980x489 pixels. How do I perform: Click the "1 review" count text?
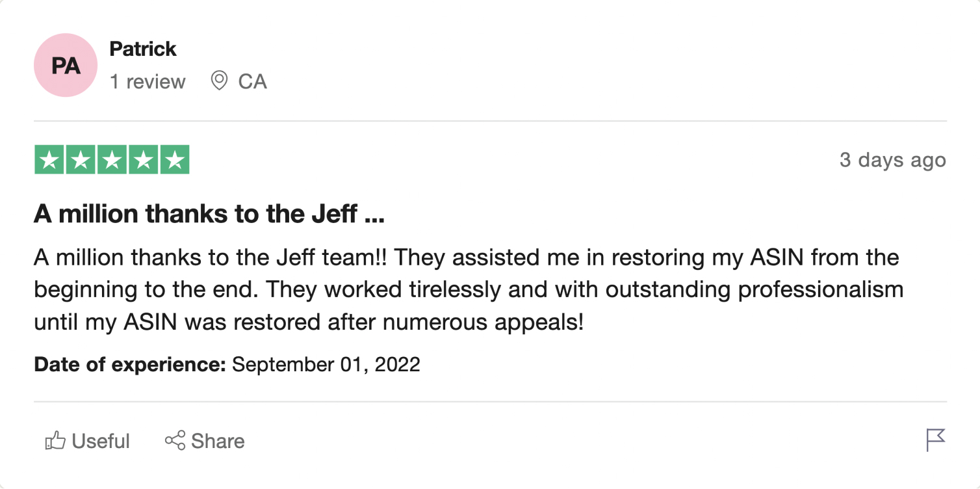(148, 82)
